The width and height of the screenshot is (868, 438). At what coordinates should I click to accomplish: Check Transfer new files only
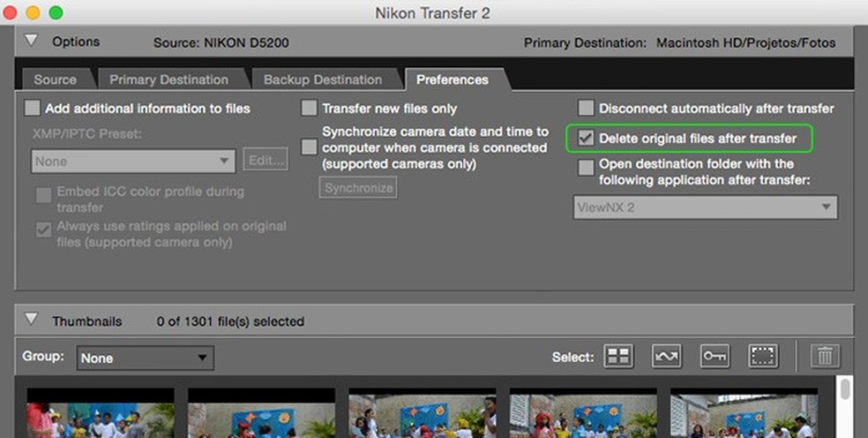[x=309, y=108]
